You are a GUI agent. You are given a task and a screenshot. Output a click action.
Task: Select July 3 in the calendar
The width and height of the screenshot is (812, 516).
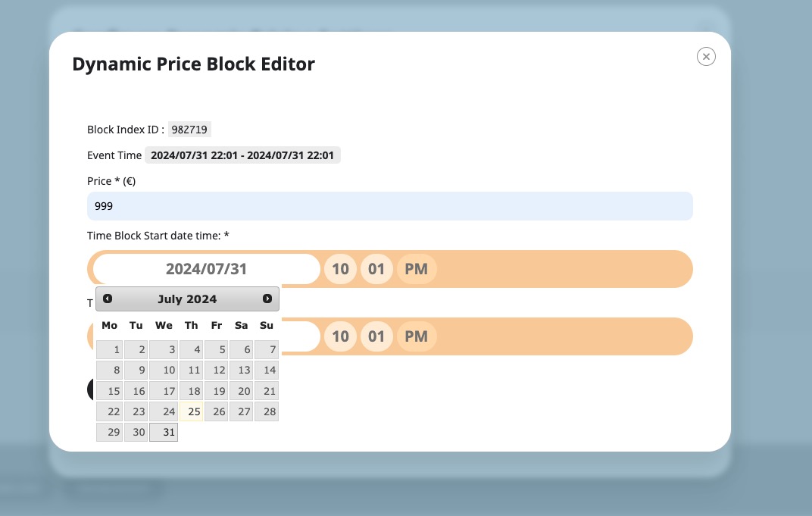click(164, 350)
